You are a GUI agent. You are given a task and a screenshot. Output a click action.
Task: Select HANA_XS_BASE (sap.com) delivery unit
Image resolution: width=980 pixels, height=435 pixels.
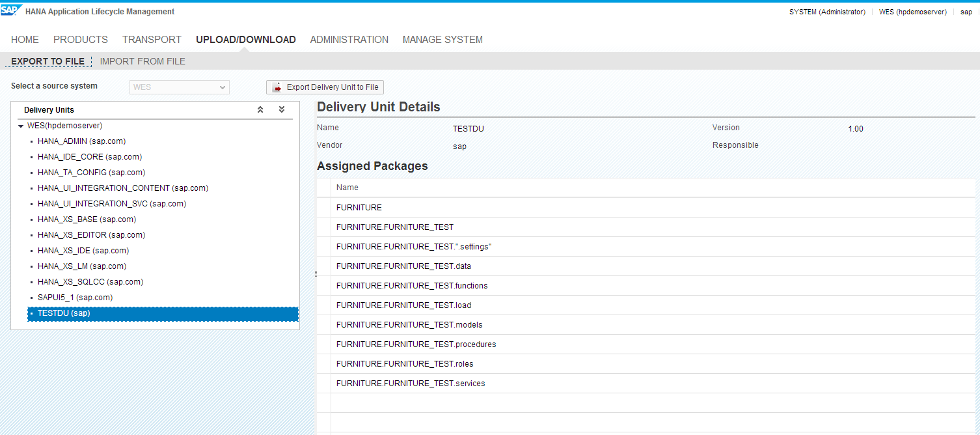pos(87,219)
